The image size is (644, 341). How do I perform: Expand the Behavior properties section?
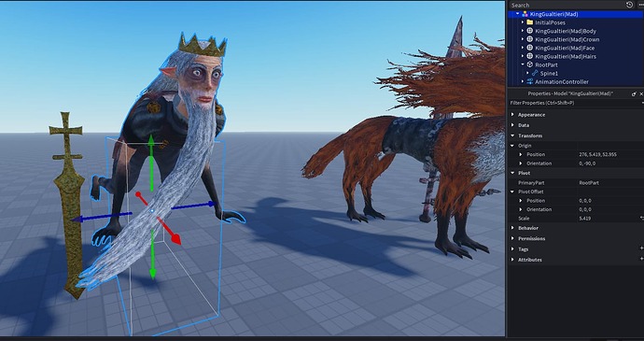(512, 228)
